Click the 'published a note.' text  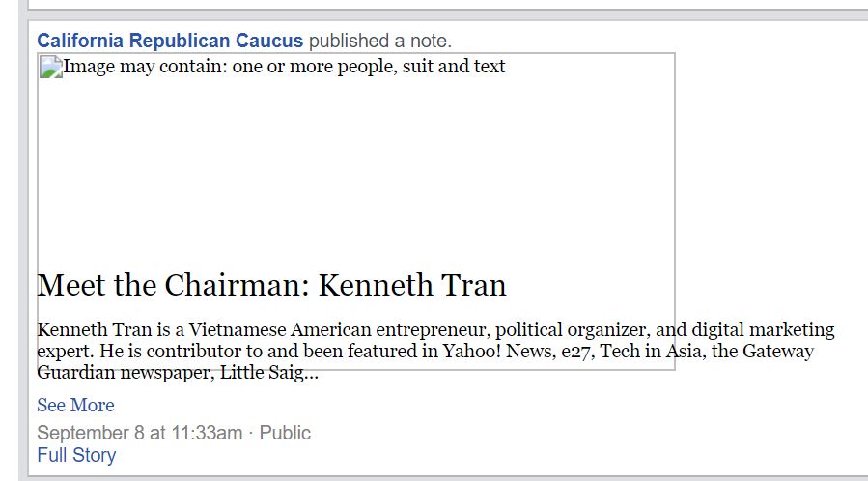point(380,41)
